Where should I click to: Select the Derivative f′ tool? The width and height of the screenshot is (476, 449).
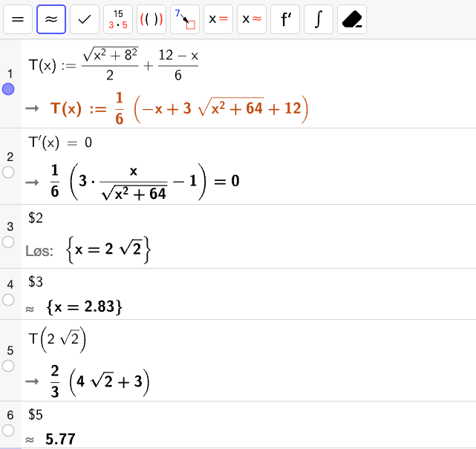tap(284, 19)
